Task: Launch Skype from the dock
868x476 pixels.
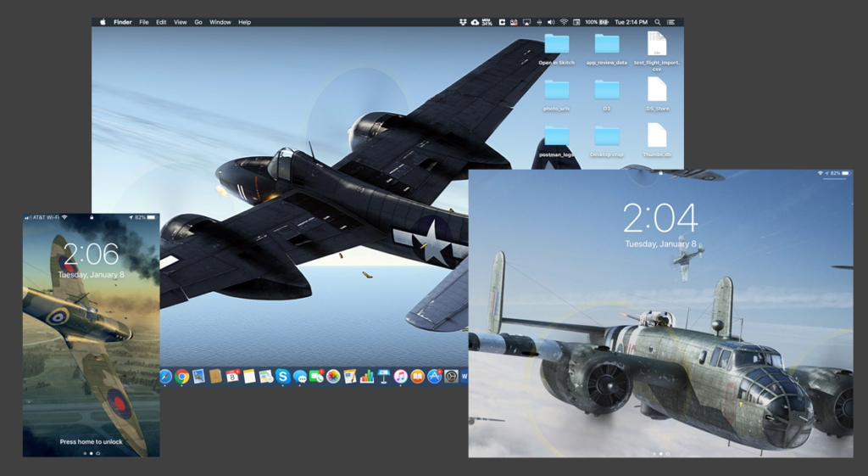Action: point(283,376)
